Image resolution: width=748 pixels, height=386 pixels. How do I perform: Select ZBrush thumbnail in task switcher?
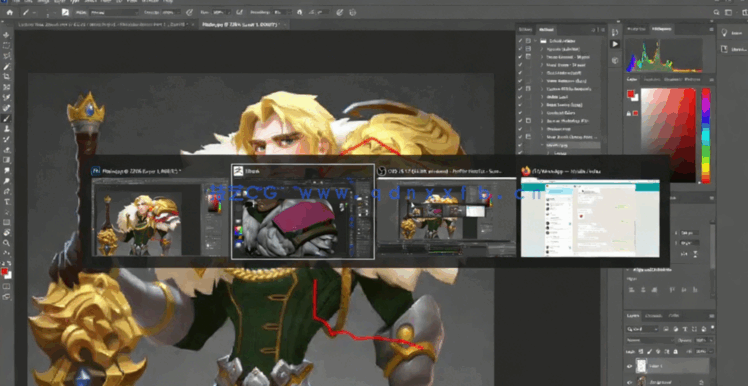(303, 212)
